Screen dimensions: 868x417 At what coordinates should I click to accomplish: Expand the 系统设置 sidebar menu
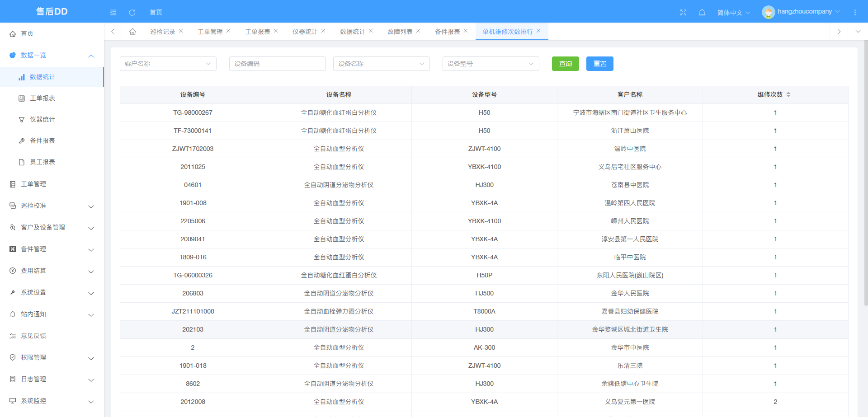tap(33, 292)
